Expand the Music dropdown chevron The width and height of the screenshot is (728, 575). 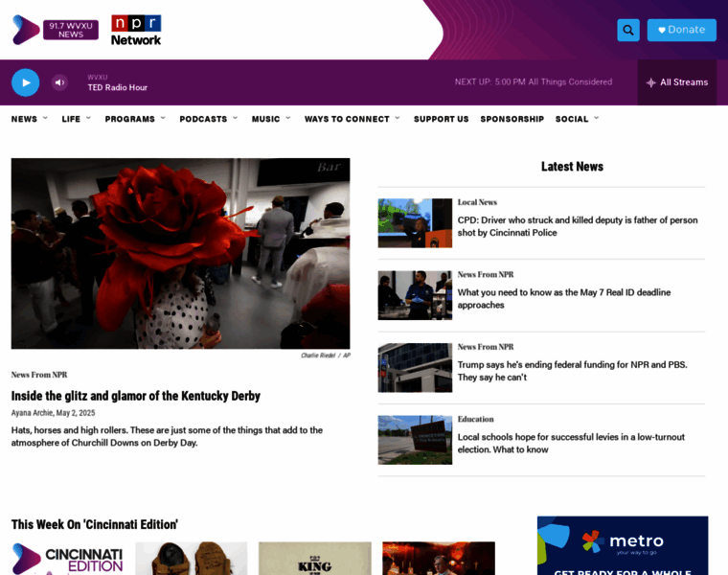click(x=288, y=119)
